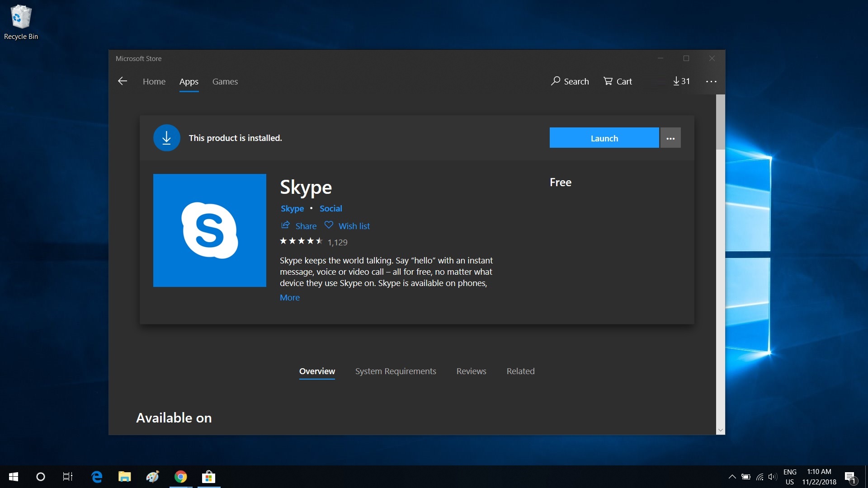Click the Launch button for Skype
Viewport: 868px width, 488px height.
pyautogui.click(x=604, y=138)
